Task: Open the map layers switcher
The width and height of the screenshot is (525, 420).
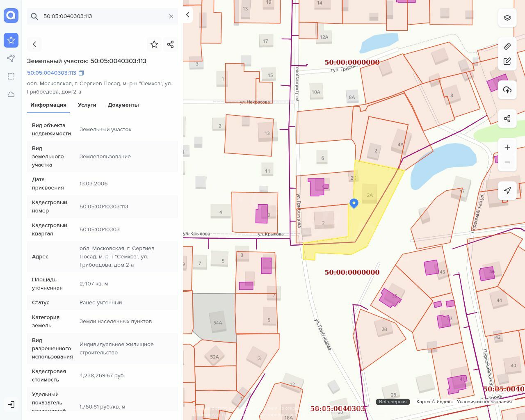Action: [507, 18]
